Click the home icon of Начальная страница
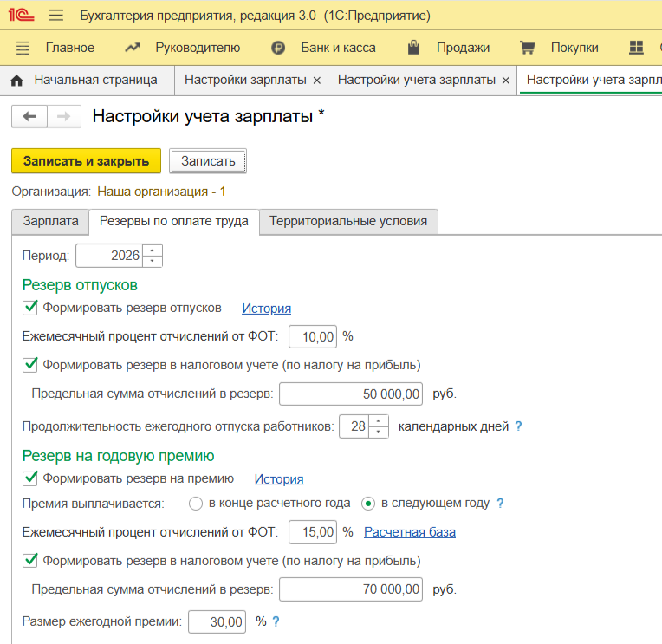 16,81
